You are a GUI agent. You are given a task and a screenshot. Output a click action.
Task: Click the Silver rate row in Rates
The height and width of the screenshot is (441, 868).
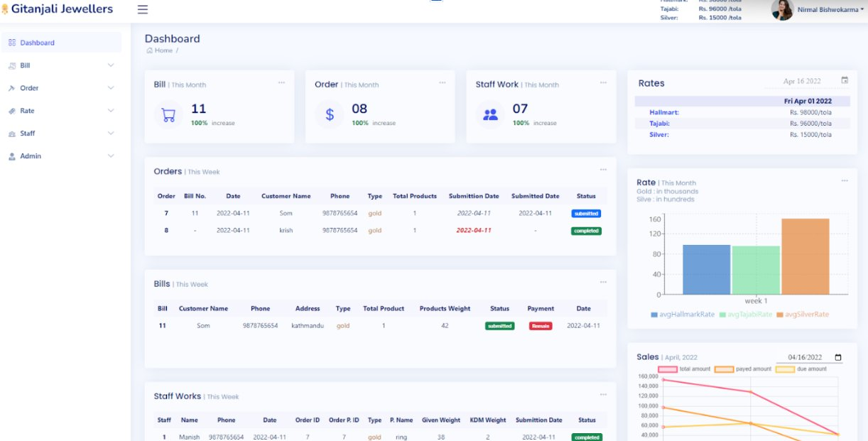[742, 135]
